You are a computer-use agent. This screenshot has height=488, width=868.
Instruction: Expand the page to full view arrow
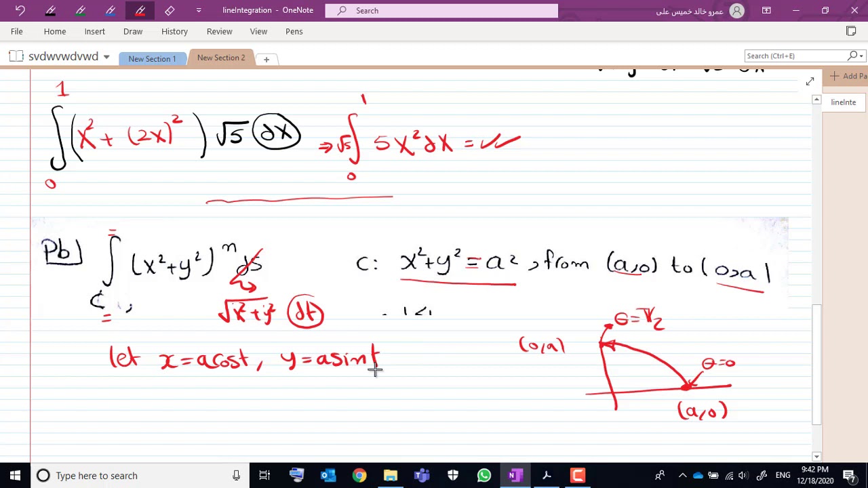810,81
